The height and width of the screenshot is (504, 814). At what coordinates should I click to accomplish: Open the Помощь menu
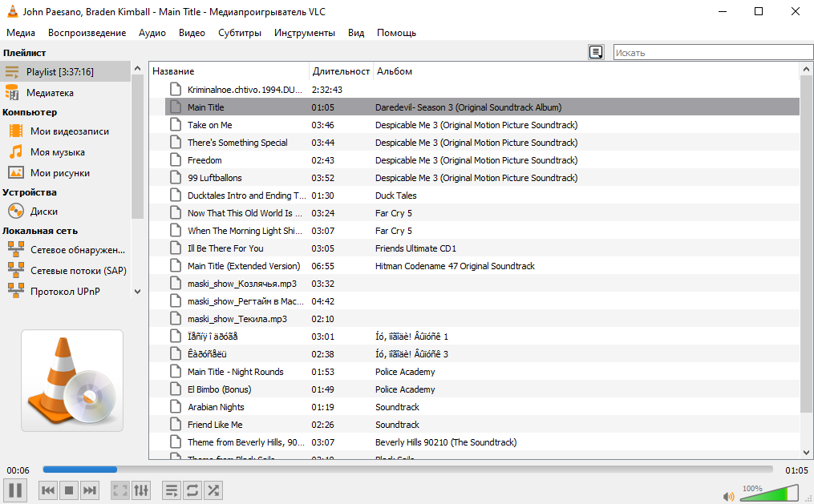pos(397,33)
